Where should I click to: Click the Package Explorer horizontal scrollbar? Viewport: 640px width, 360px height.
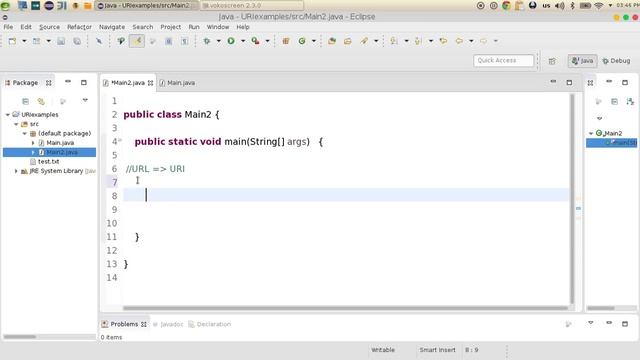pos(20,337)
